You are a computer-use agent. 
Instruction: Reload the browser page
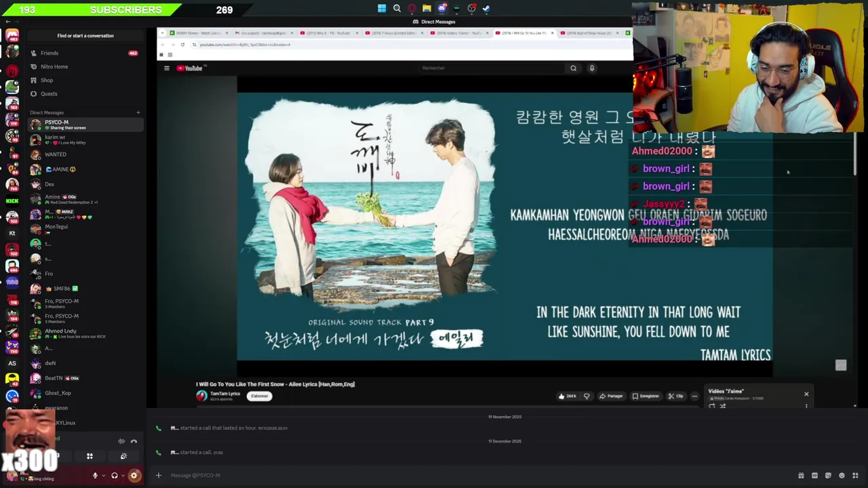pos(182,45)
